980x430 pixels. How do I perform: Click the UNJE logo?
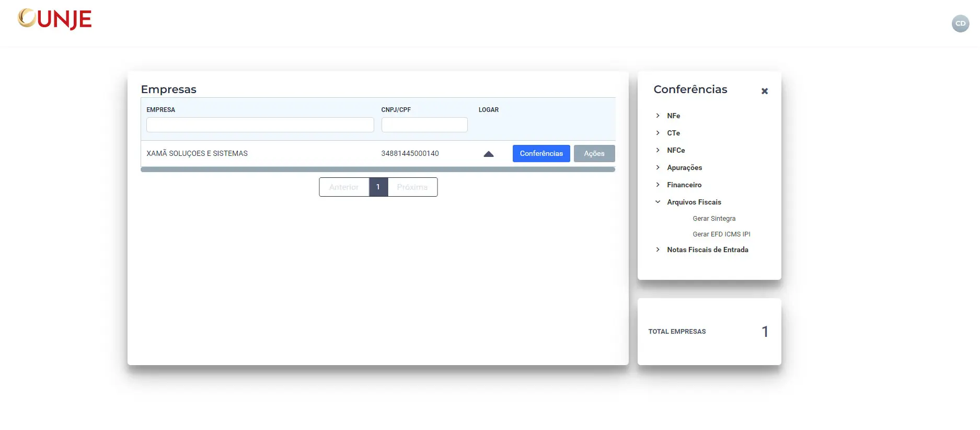point(55,19)
